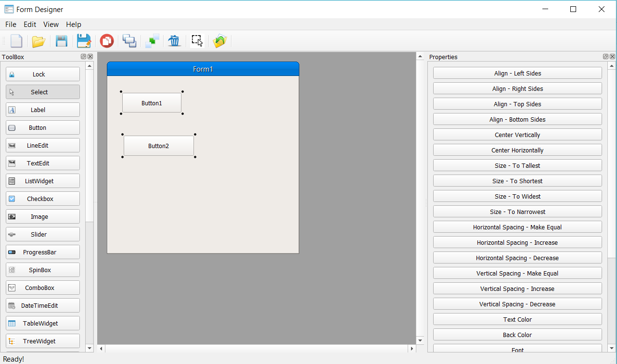Choose the ComboBox widget tool
Viewport: 617px width, 364px height.
(x=42, y=287)
